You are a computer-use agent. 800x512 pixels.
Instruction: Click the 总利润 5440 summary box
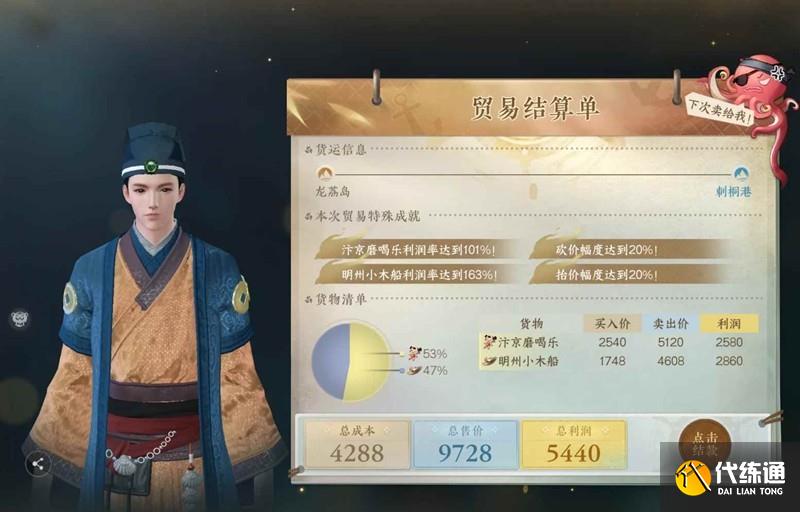click(x=573, y=445)
